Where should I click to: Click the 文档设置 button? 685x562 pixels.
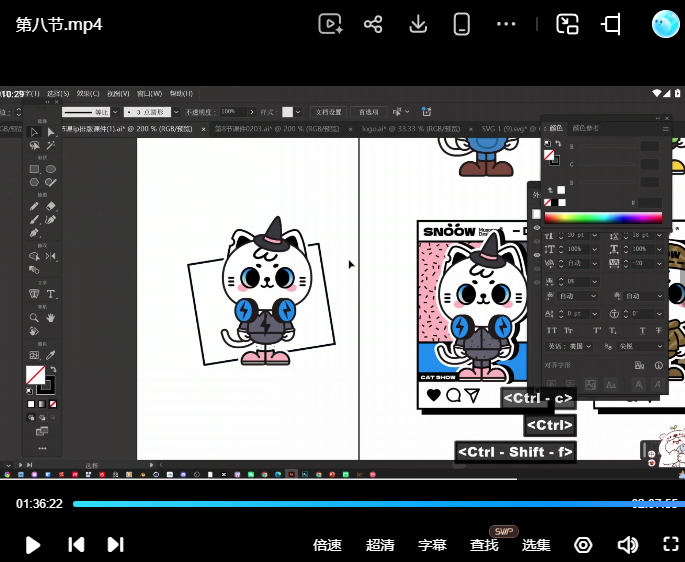point(329,112)
